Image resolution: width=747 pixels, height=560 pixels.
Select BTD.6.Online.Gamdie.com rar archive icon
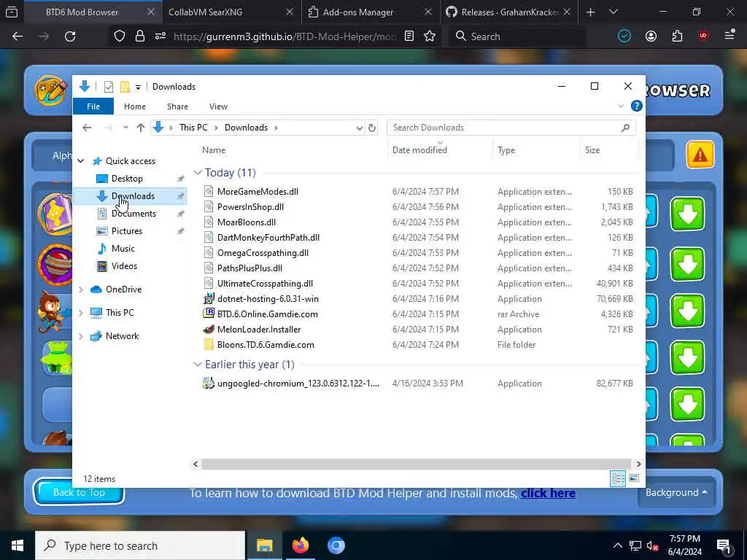click(x=208, y=314)
